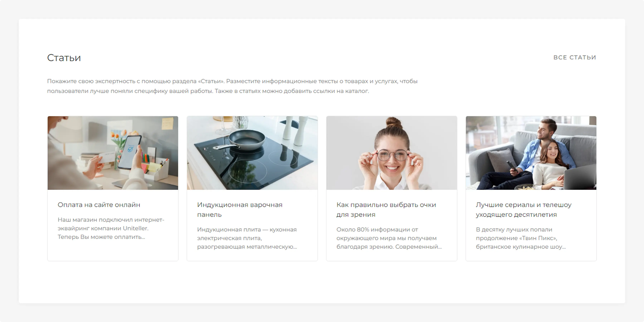Open 'Лучшие сериалы и телешоу уходящего десятилетия'
644x322 pixels.
pyautogui.click(x=523, y=209)
